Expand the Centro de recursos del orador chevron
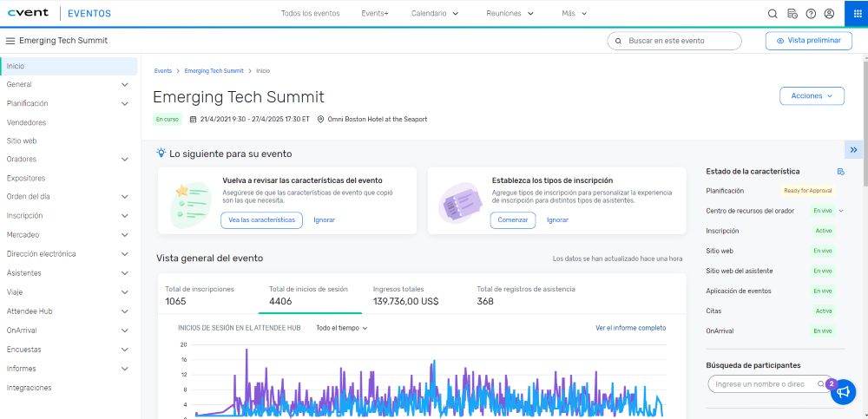 click(841, 211)
